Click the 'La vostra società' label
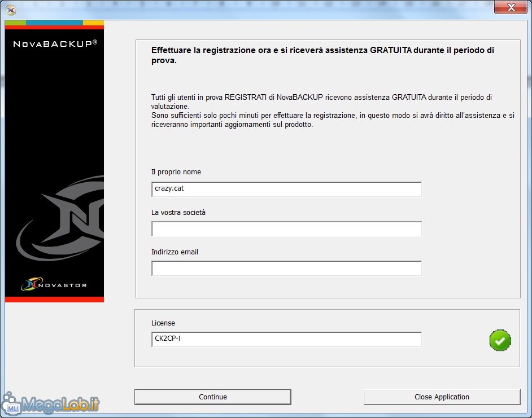This screenshot has width=532, height=418. pos(178,213)
